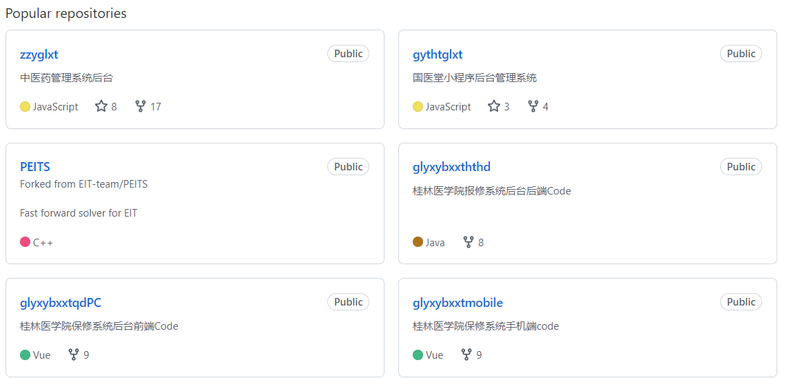Click JavaScript language dot on gythtglxt card
Image resolution: width=800 pixels, height=378 pixels.
418,107
